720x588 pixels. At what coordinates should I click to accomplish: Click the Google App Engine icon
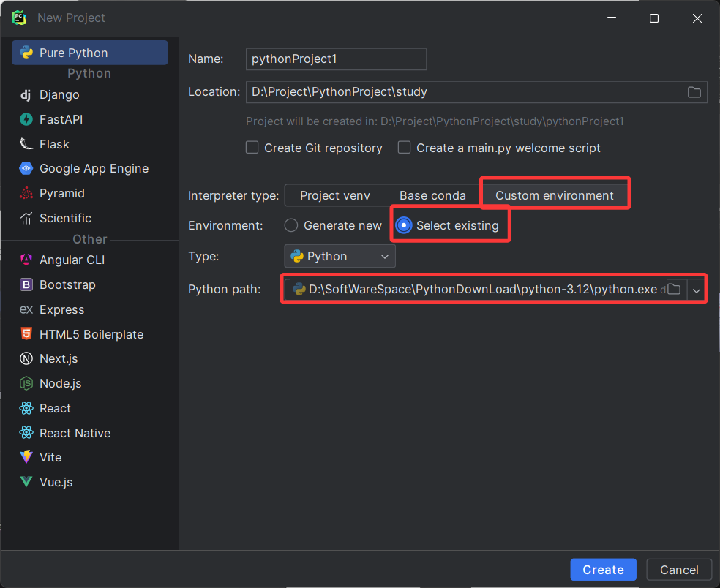[26, 168]
